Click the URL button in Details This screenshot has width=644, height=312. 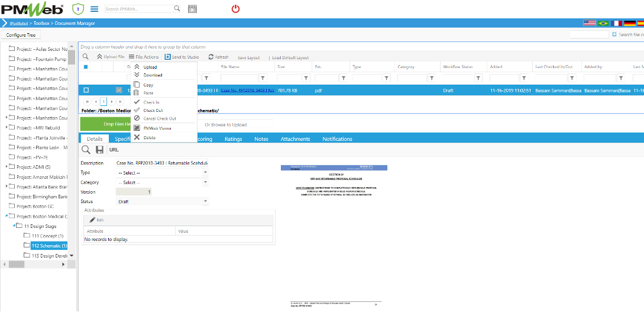114,150
